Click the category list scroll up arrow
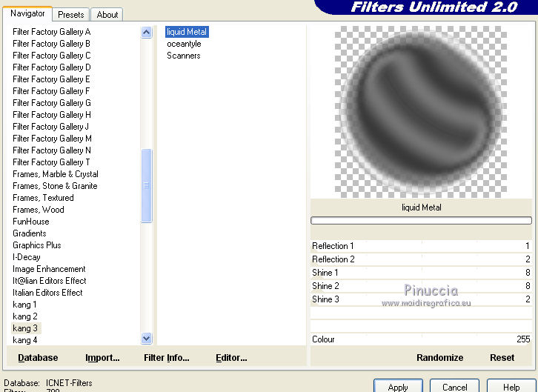Image resolution: width=538 pixels, height=392 pixels. click(x=146, y=33)
